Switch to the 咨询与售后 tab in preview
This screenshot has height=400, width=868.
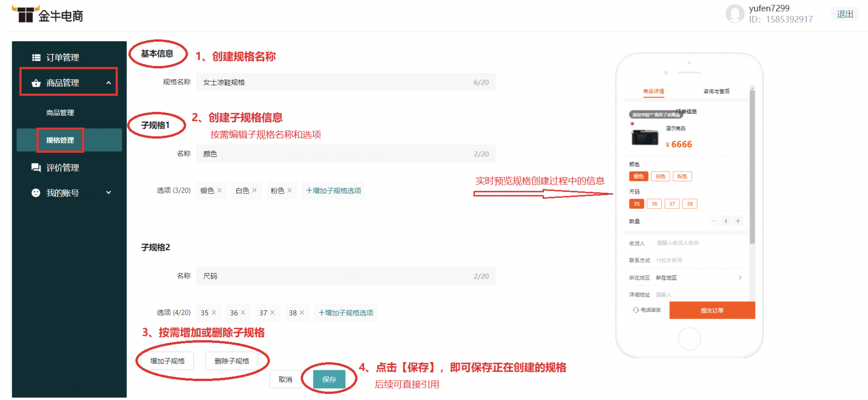coord(717,91)
